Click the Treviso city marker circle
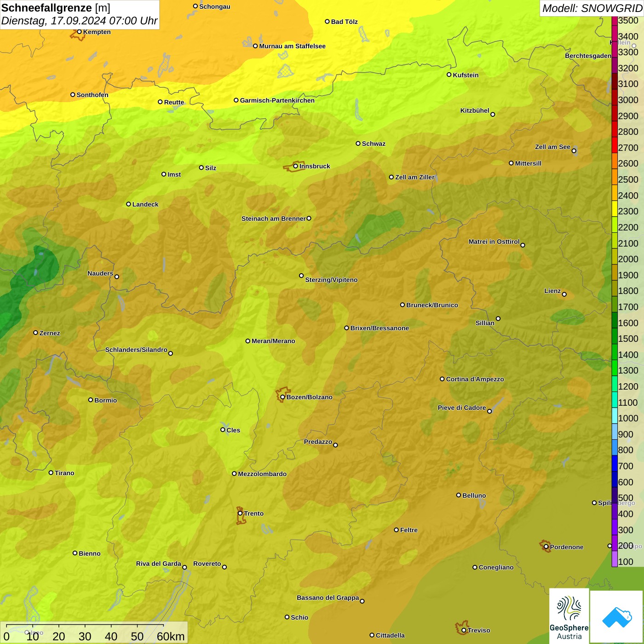Screen dimensions: 644x644 464,630
